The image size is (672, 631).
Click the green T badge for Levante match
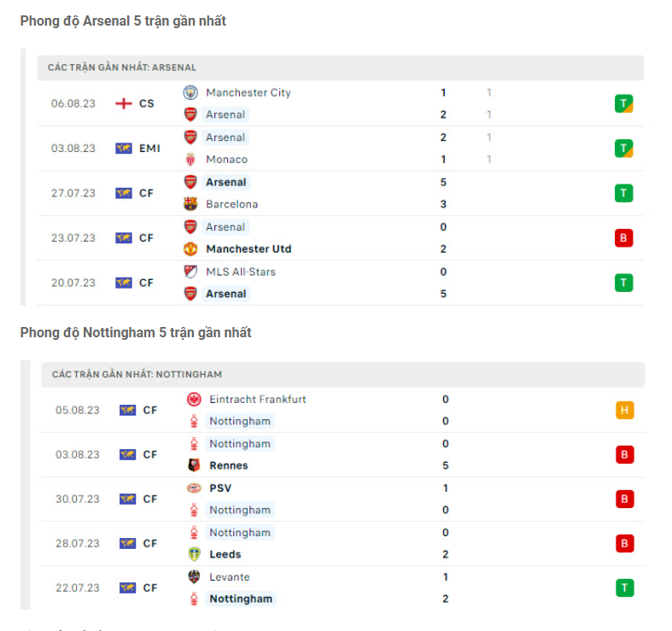point(624,587)
